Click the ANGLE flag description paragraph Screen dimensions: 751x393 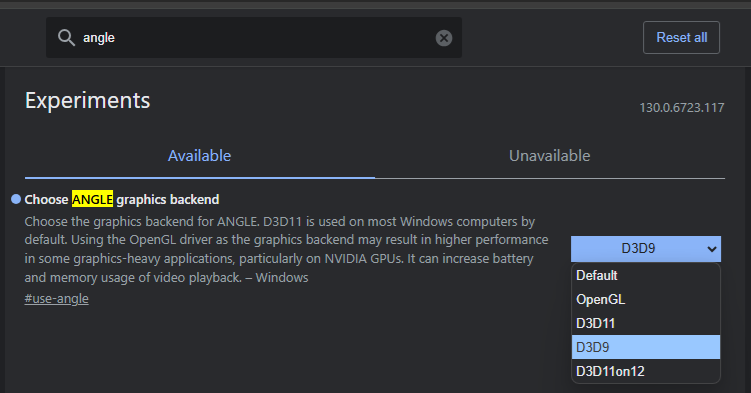(286, 249)
